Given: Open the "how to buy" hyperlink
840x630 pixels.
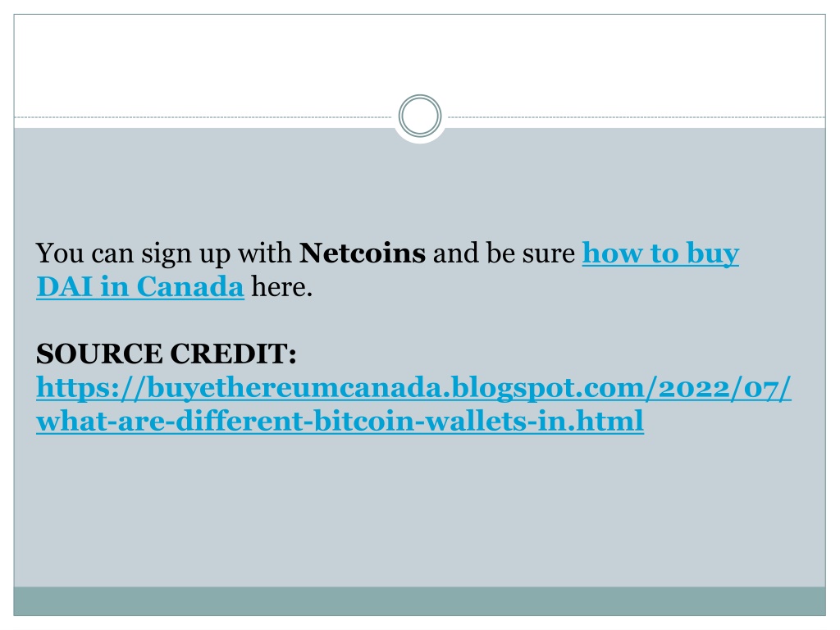Looking at the screenshot, I should [660, 254].
